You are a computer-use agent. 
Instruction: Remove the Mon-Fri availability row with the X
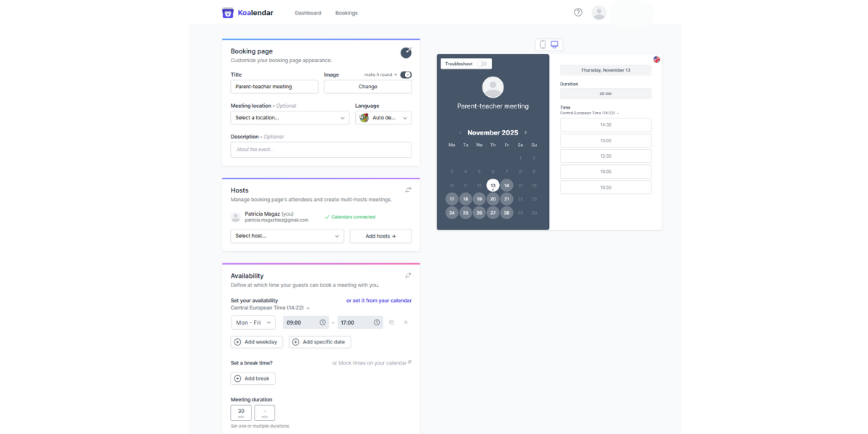point(405,322)
